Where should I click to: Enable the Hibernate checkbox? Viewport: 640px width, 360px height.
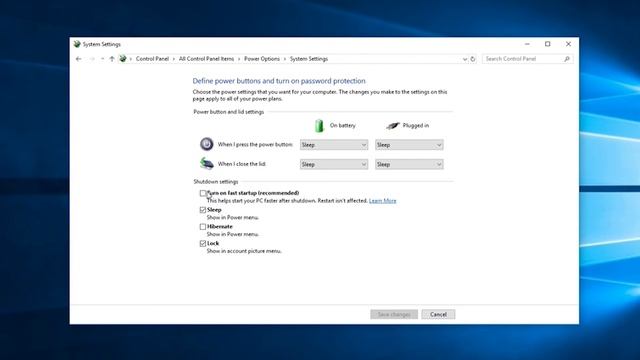(203, 227)
